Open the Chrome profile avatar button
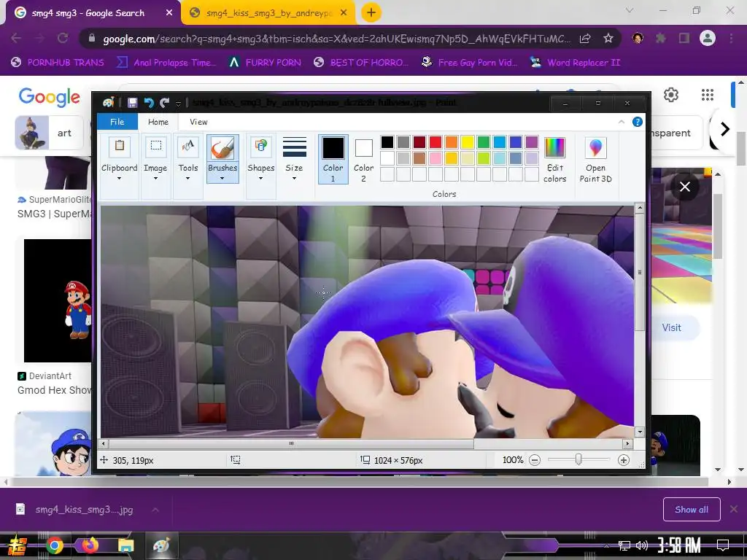Viewport: 747px width, 560px height. coord(708,38)
